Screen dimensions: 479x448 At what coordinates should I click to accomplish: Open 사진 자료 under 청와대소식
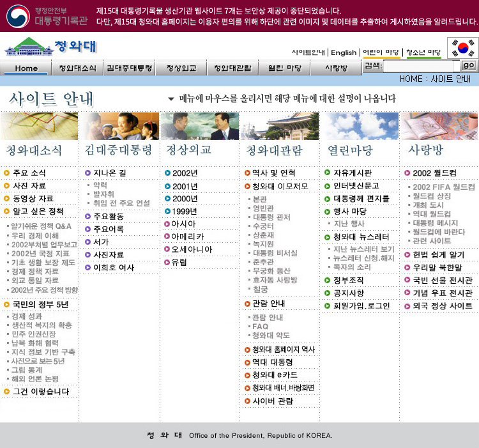pyautogui.click(x=29, y=185)
